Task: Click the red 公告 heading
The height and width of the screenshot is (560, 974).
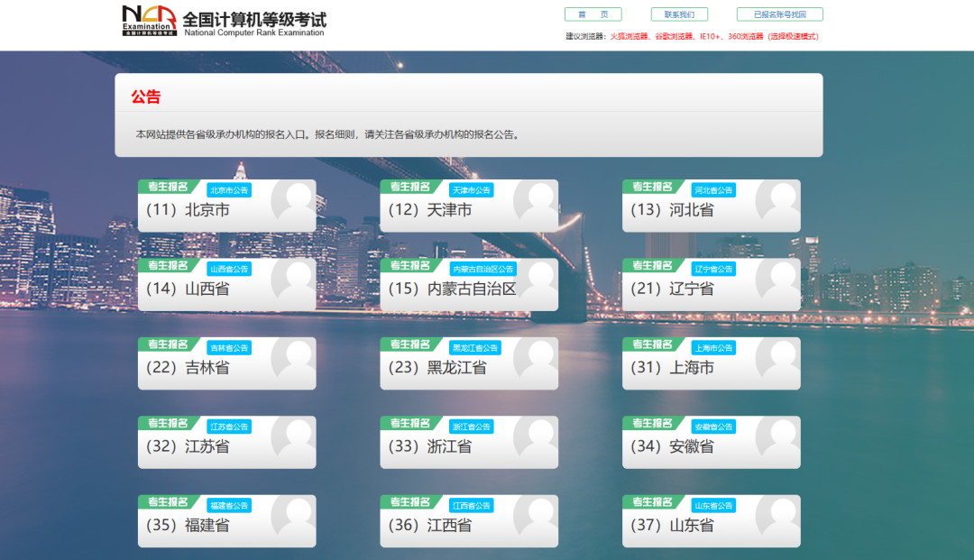Action: point(146,96)
